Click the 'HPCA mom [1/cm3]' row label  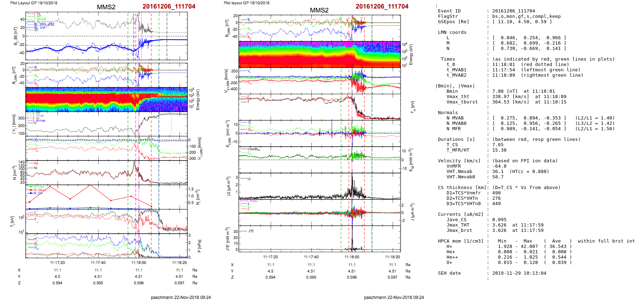(x=461, y=241)
